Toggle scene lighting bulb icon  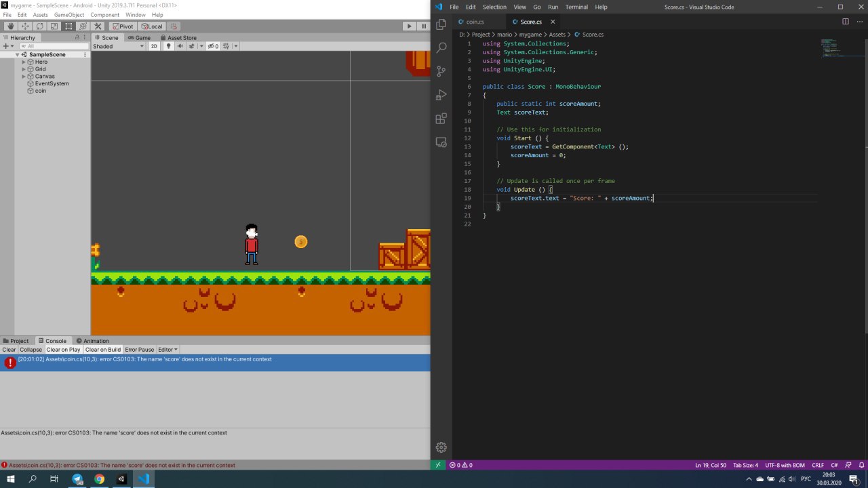point(169,46)
